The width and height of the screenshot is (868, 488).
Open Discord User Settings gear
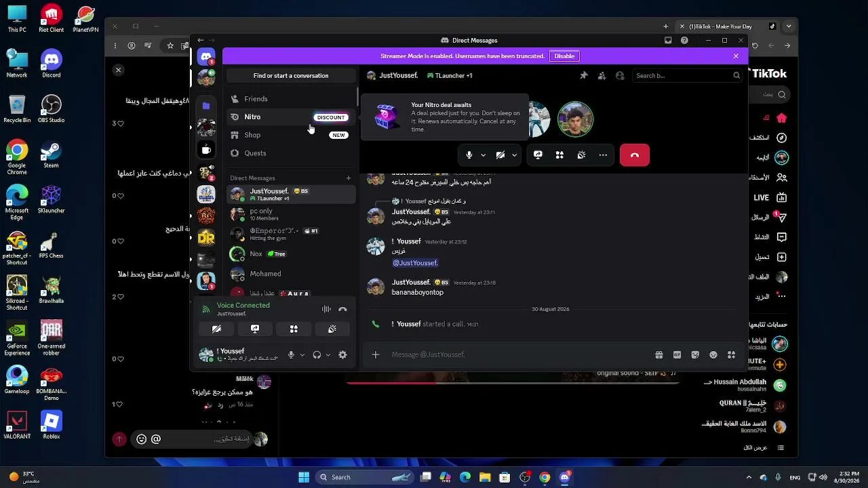point(342,354)
